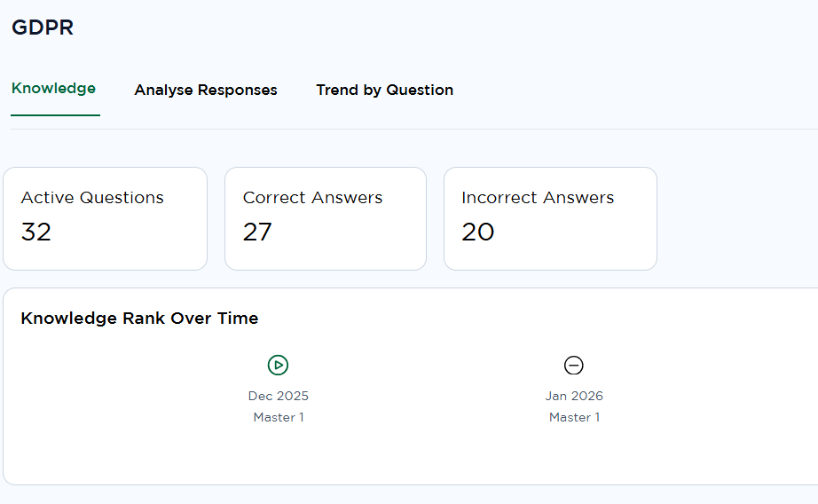Open the Analyse Responses tab
This screenshot has height=504, width=818.
point(206,90)
